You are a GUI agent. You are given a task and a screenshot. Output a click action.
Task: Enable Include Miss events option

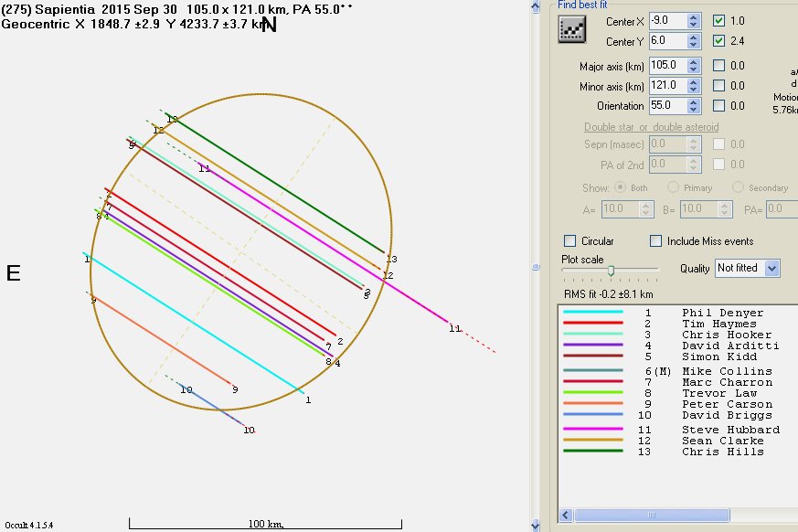pos(656,241)
